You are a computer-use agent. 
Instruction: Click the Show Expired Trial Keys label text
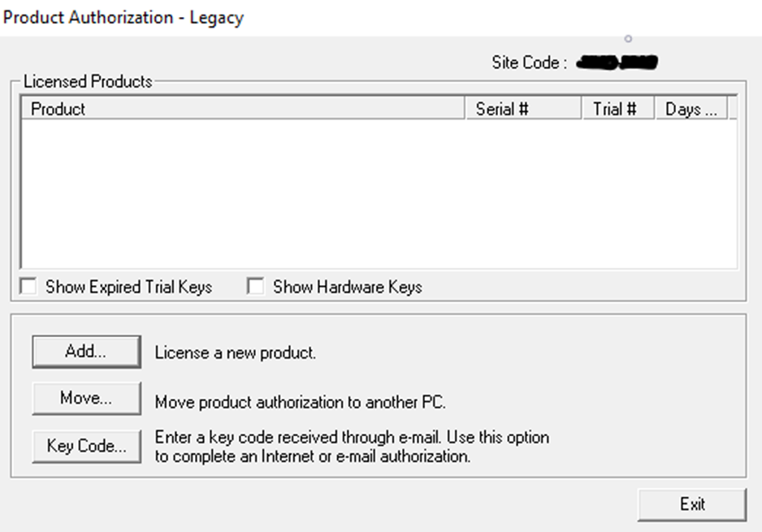(129, 288)
